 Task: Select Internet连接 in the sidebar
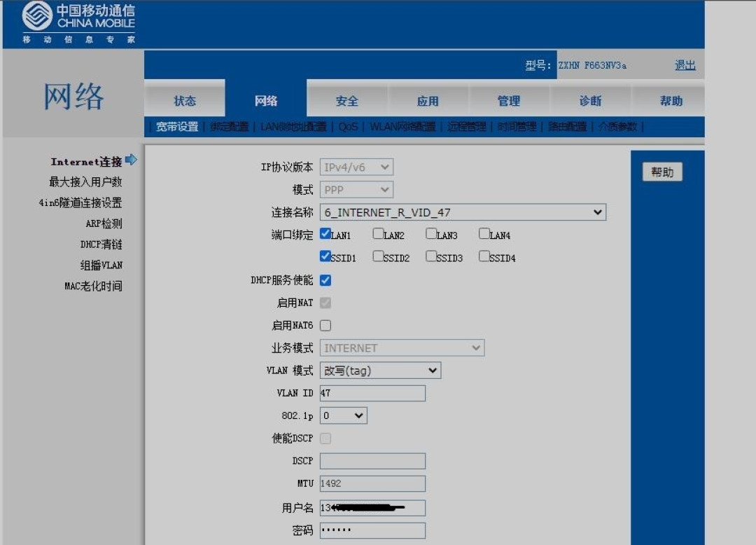86,162
